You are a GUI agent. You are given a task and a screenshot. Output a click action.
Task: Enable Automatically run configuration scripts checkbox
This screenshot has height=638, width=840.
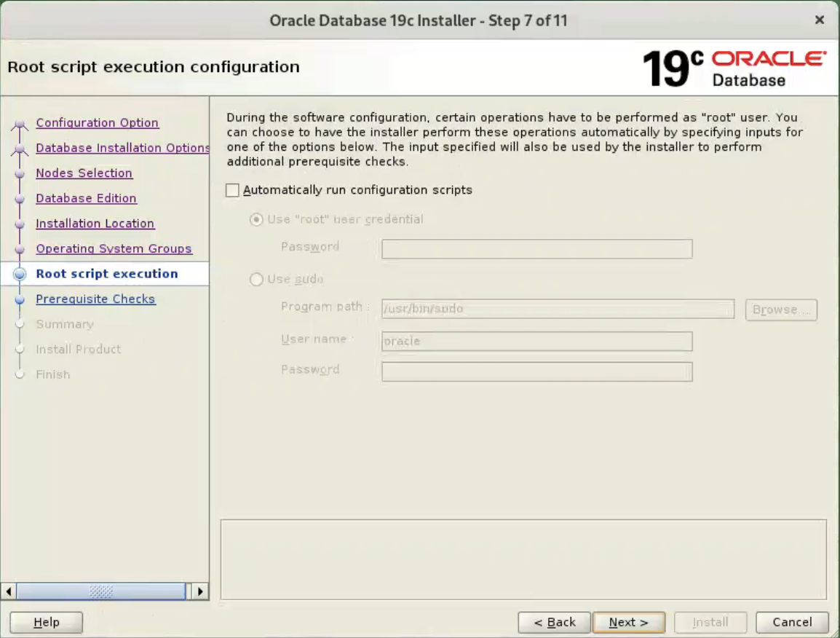tap(232, 190)
